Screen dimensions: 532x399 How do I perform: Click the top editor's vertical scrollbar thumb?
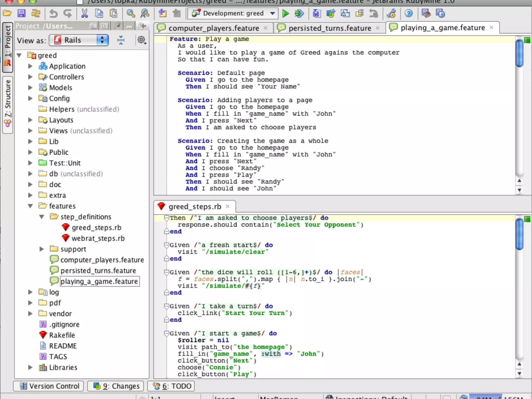click(519, 53)
